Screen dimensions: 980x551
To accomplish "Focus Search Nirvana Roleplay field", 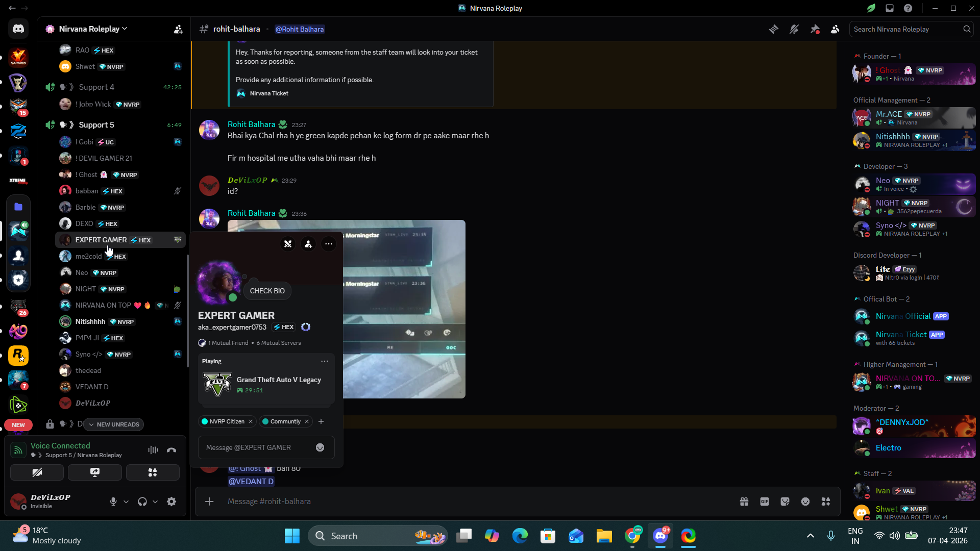I will coord(911,29).
